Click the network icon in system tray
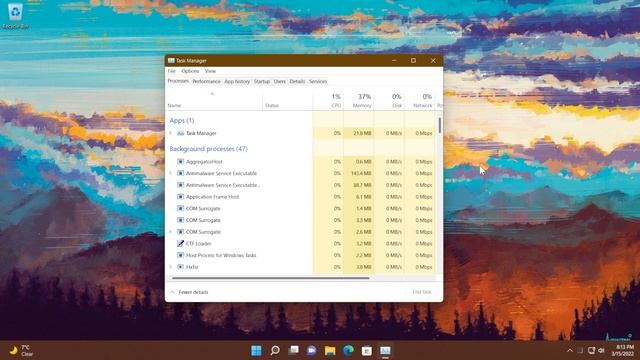This screenshot has width=640, height=360. click(x=591, y=350)
